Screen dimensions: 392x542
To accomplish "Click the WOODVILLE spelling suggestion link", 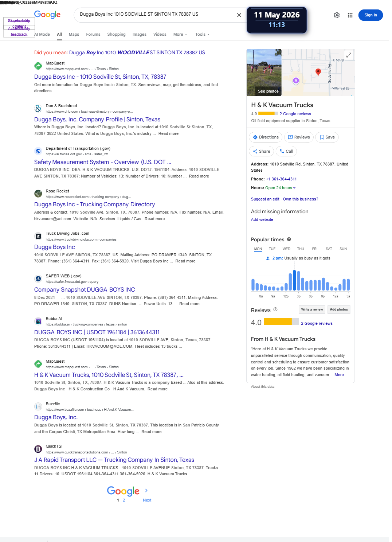I will (137, 52).
